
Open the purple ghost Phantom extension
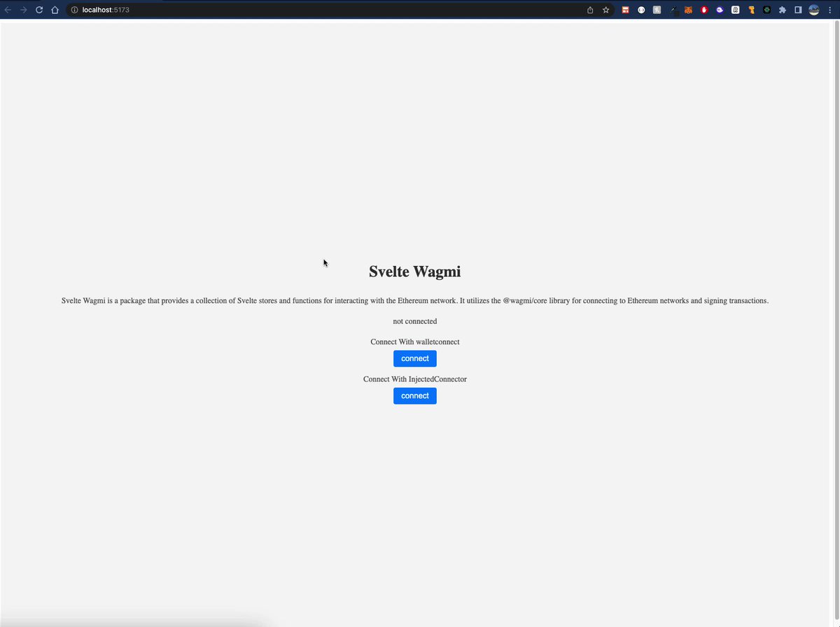pyautogui.click(x=720, y=10)
